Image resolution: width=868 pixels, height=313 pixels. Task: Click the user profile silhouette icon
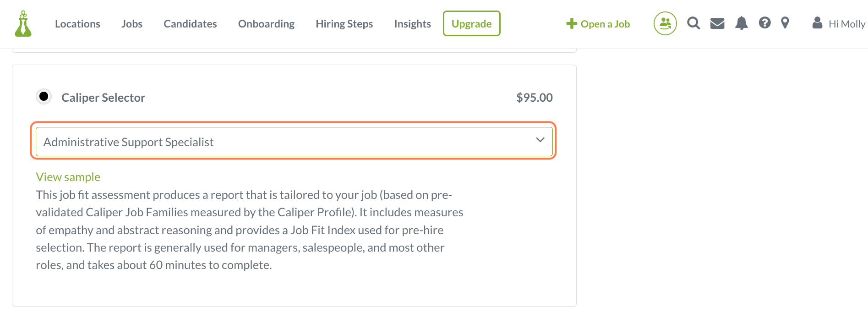817,23
